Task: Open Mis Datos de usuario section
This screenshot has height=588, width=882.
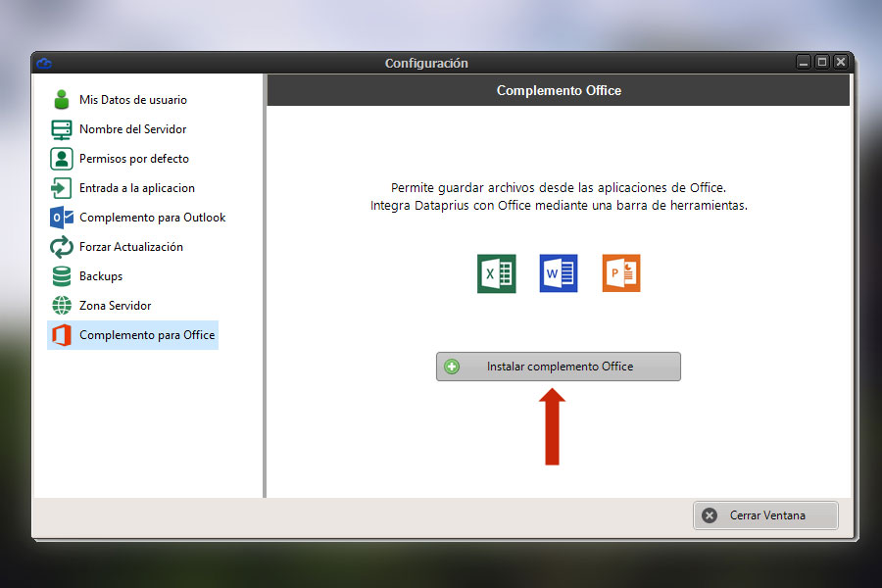Action: [132, 100]
